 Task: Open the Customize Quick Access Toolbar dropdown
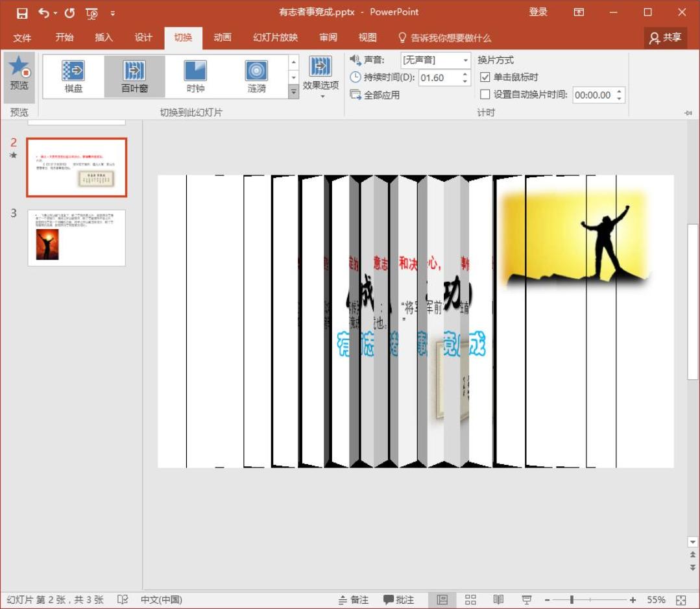point(112,14)
